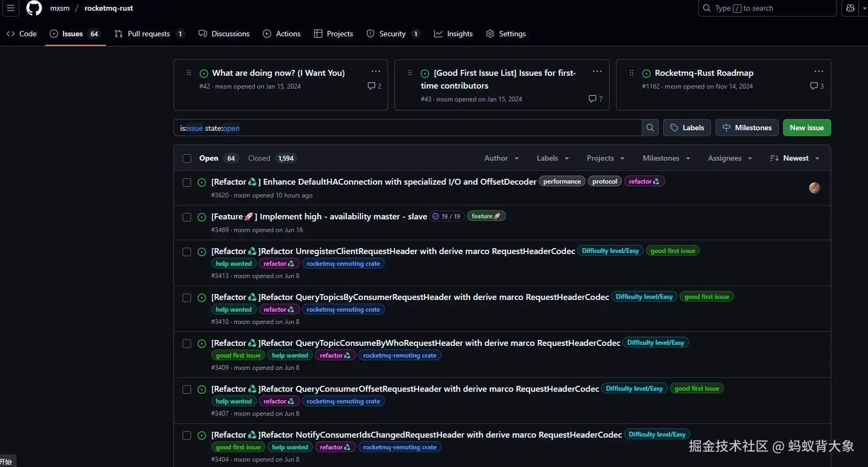Click the open-issue icon of issue #3413
The height and width of the screenshot is (467, 868).
202,252
